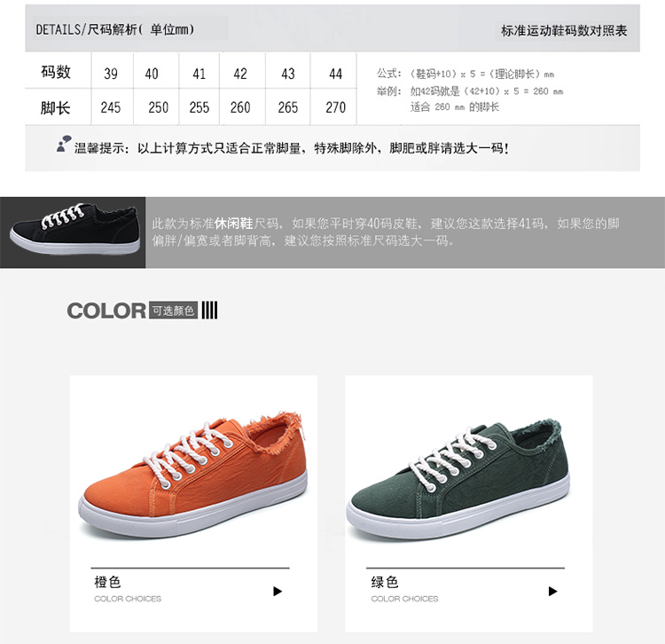Click the 260 foot length cell
The image size is (665, 644).
point(240,107)
